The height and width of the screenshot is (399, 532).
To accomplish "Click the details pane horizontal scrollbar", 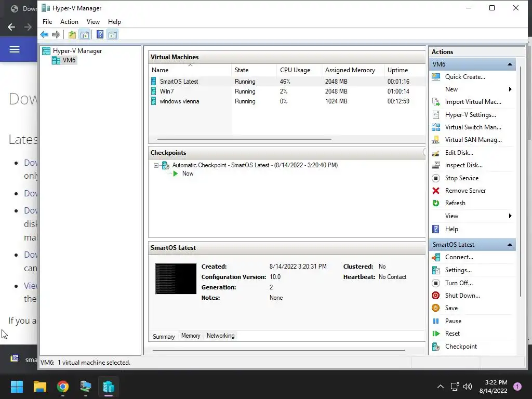I will 279,351.
